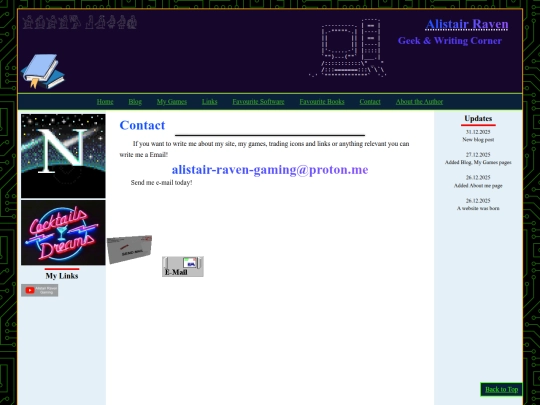
Task: Click the E-Mail button graphic
Action: coord(183,267)
